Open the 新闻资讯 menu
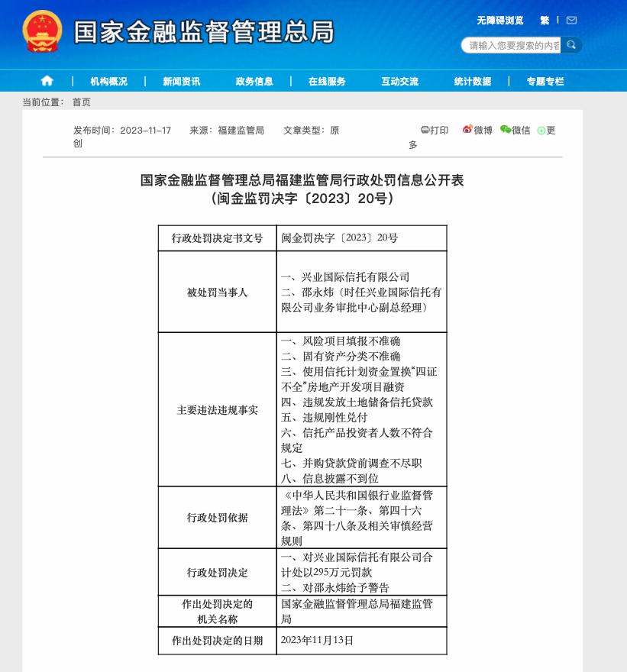Screen dimensions: 627x672 [x=181, y=82]
